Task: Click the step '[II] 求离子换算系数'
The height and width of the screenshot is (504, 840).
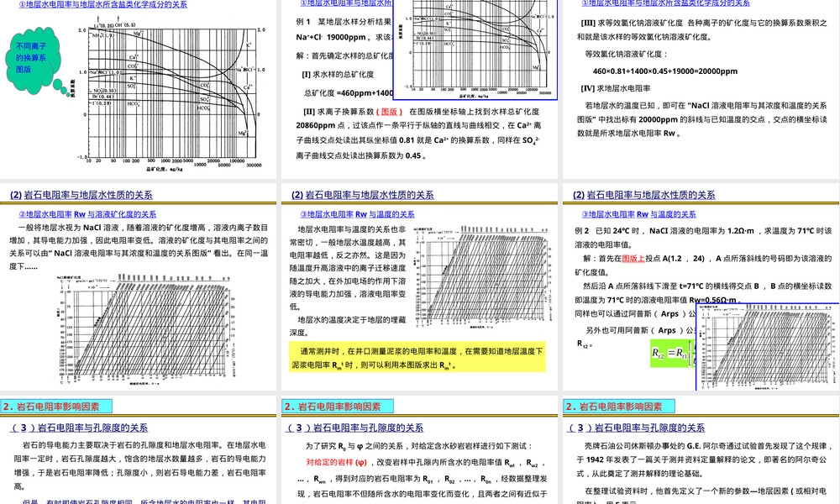Action: click(338, 112)
